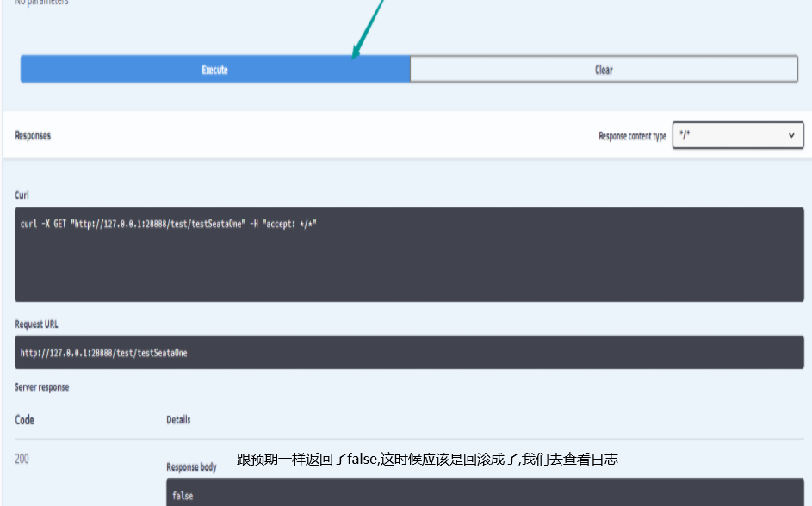Click the Curl label
Viewport: 812px width, 506px height.
pos(22,195)
